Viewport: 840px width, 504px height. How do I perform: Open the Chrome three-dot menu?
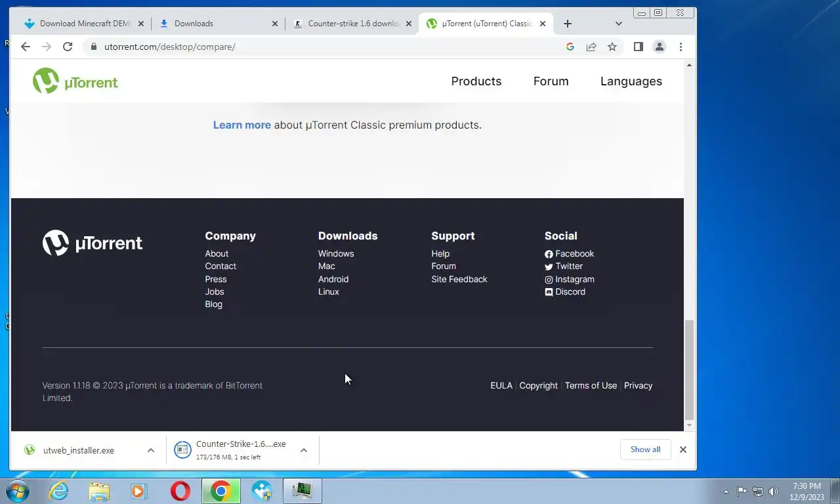coord(681,47)
